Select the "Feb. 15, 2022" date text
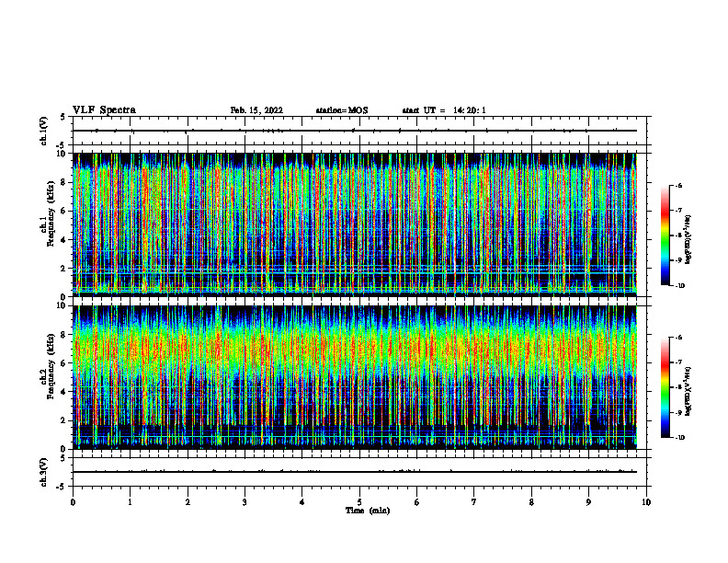The image size is (728, 563). point(256,110)
